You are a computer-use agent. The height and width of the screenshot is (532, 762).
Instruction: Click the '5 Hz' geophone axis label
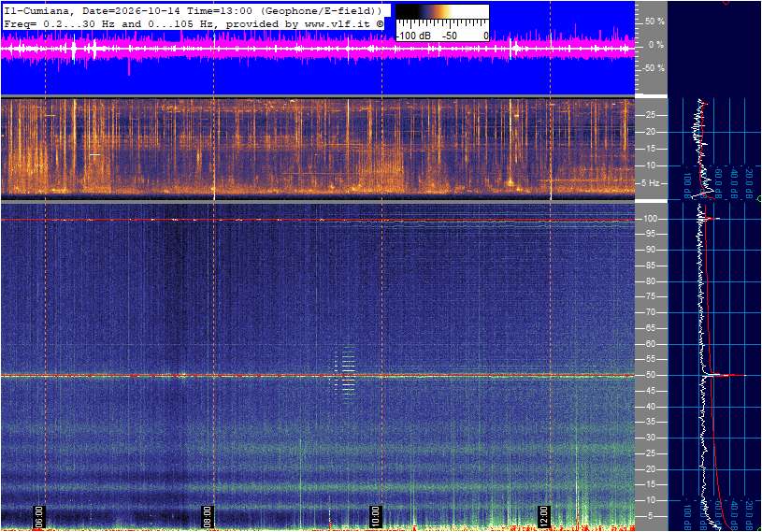click(x=651, y=183)
